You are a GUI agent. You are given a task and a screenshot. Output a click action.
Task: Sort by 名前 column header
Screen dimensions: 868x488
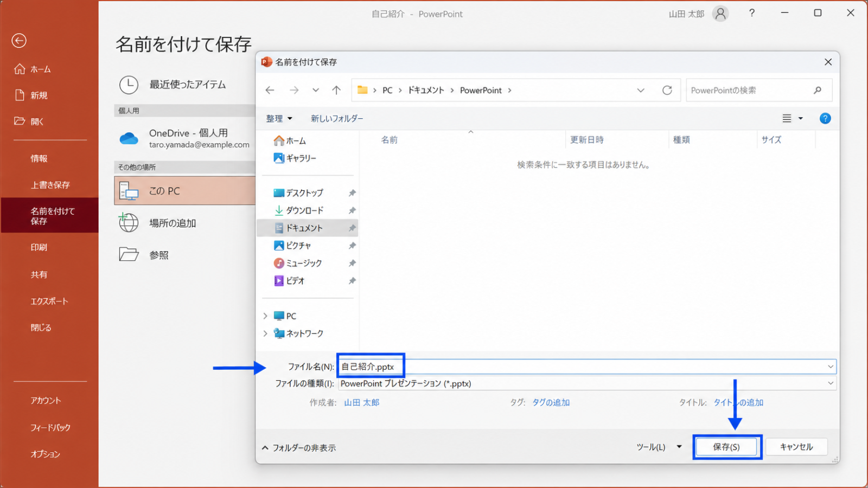pyautogui.click(x=390, y=140)
